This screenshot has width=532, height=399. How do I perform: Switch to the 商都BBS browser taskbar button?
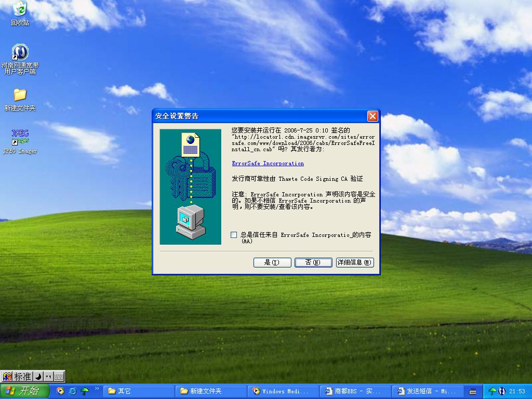(355, 391)
